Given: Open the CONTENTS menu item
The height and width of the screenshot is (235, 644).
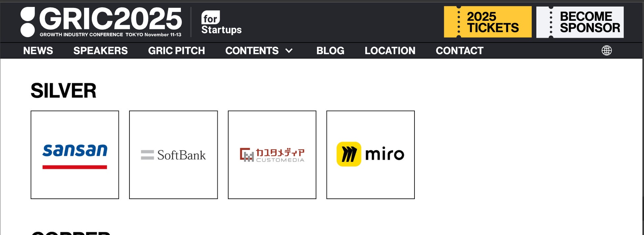Looking at the screenshot, I should (252, 51).
